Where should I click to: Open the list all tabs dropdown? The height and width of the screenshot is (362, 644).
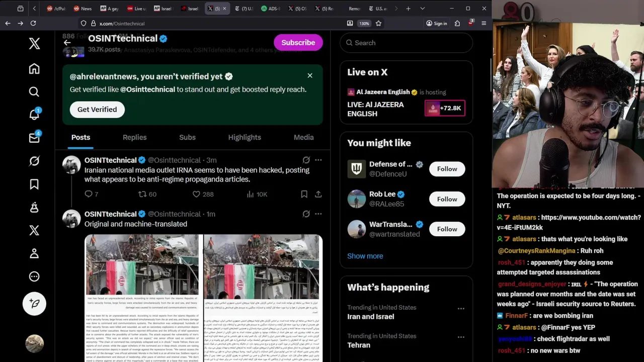click(x=422, y=9)
